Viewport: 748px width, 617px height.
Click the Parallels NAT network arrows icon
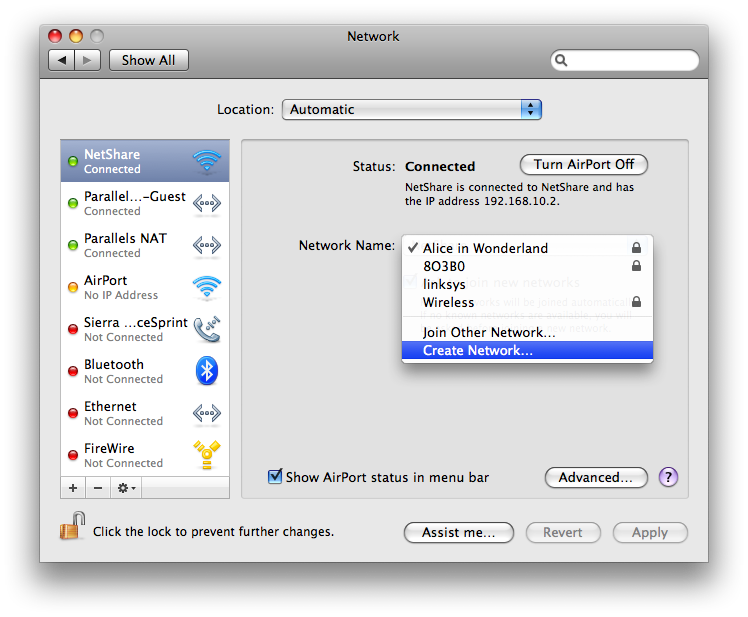click(207, 245)
